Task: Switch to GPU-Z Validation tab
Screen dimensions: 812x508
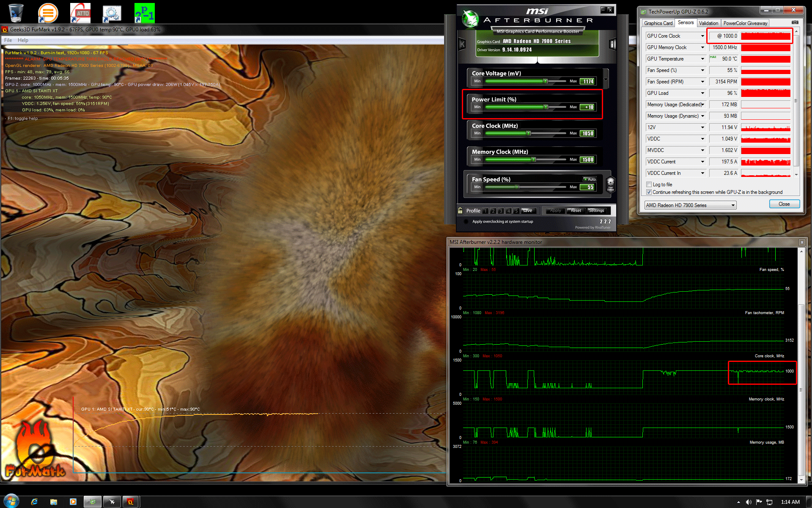Action: (x=708, y=23)
